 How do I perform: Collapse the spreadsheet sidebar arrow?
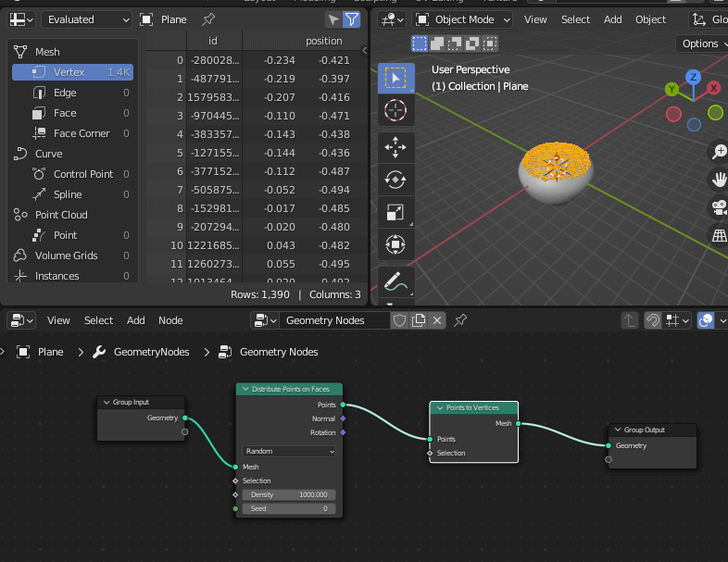coord(365,51)
